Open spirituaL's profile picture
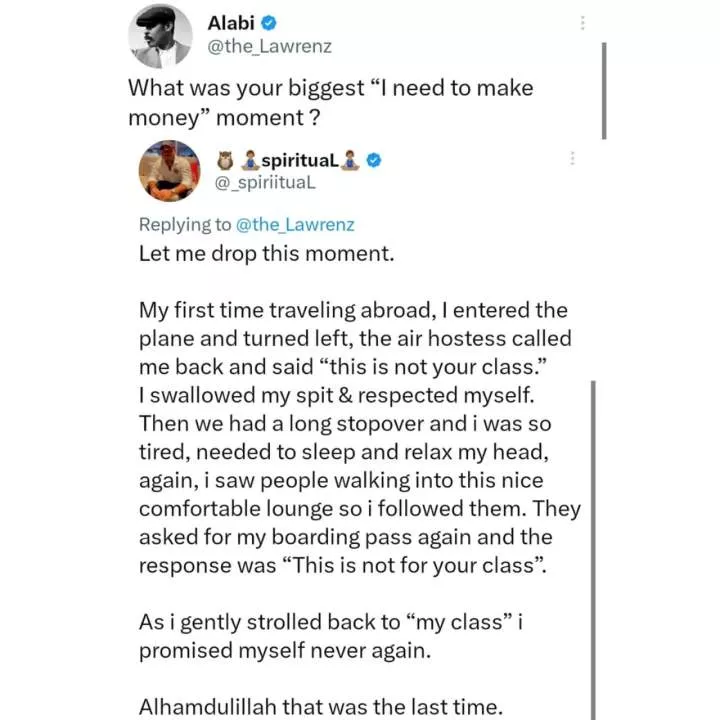The width and height of the screenshot is (720, 720). pyautogui.click(x=169, y=171)
